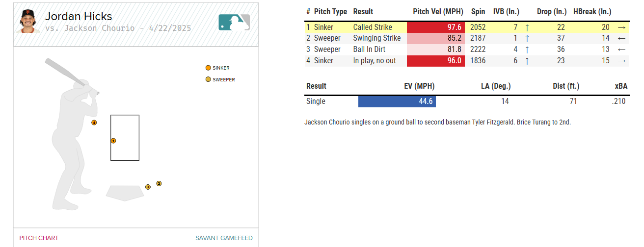Viewport: 644px width, 247px height.
Task: Click pitch marker number 3
Action: pyautogui.click(x=148, y=187)
